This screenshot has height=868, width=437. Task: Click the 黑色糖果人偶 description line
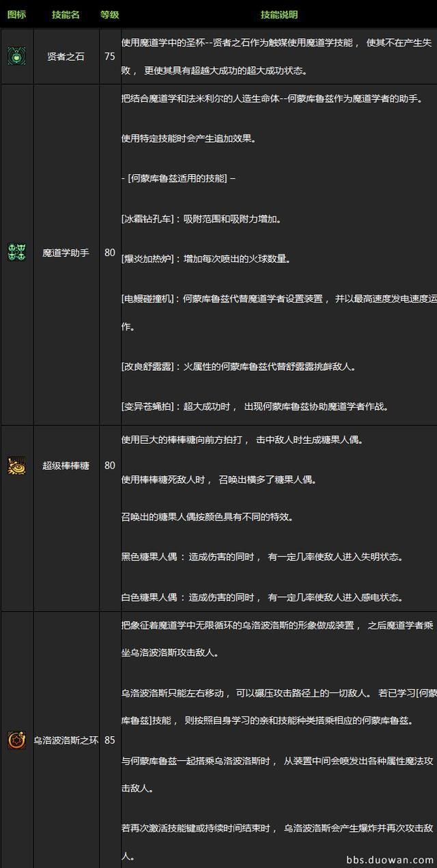(x=262, y=558)
